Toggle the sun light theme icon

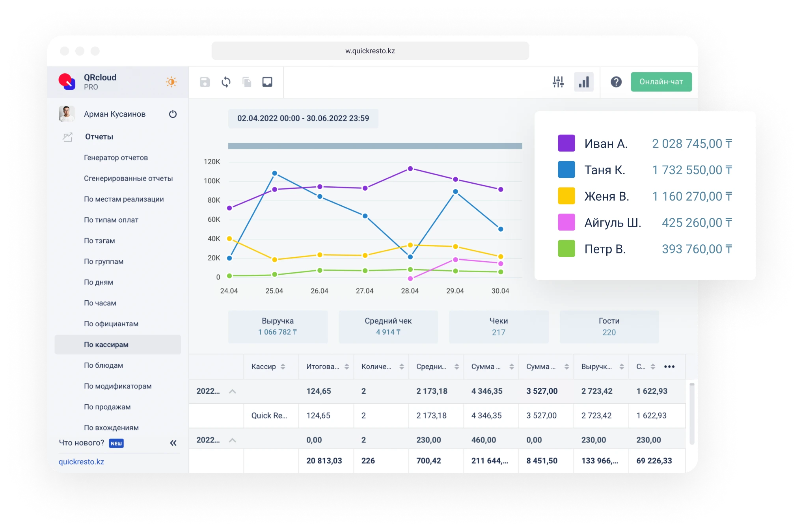click(171, 82)
